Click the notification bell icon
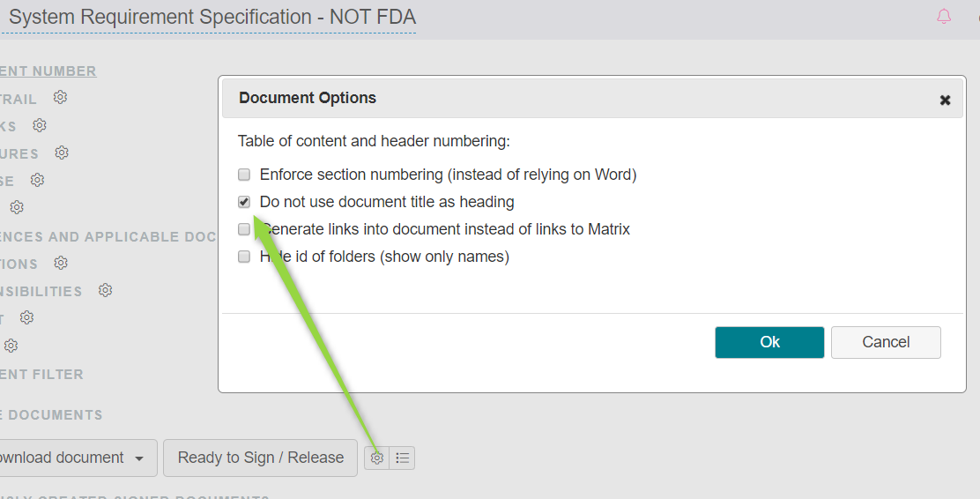 944,16
